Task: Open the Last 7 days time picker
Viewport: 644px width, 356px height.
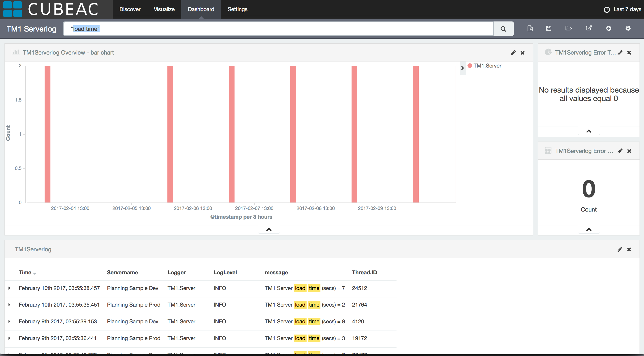Action: (623, 9)
